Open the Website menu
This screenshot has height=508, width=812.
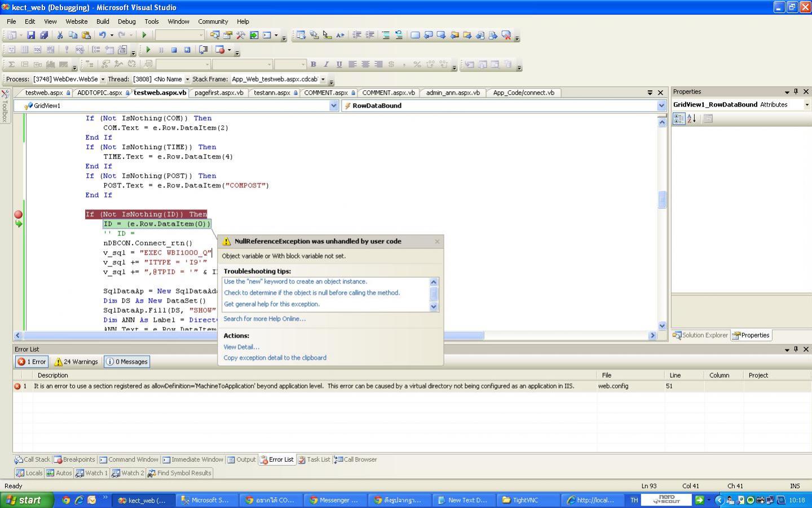tap(76, 21)
